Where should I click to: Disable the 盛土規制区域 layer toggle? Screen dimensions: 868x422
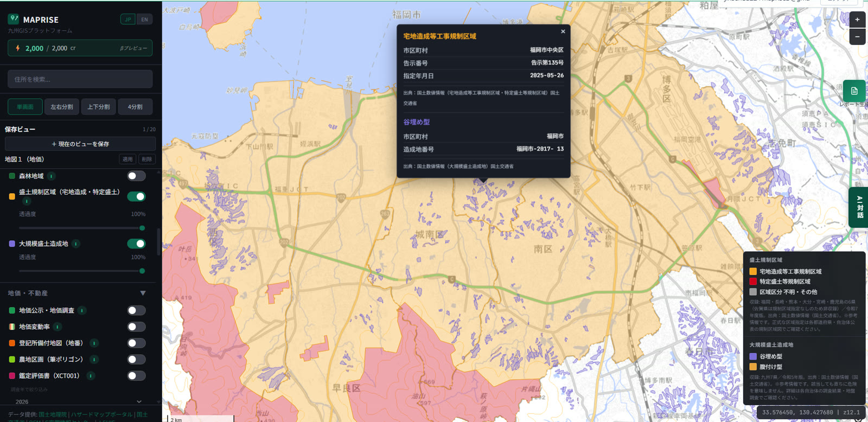[x=136, y=196]
